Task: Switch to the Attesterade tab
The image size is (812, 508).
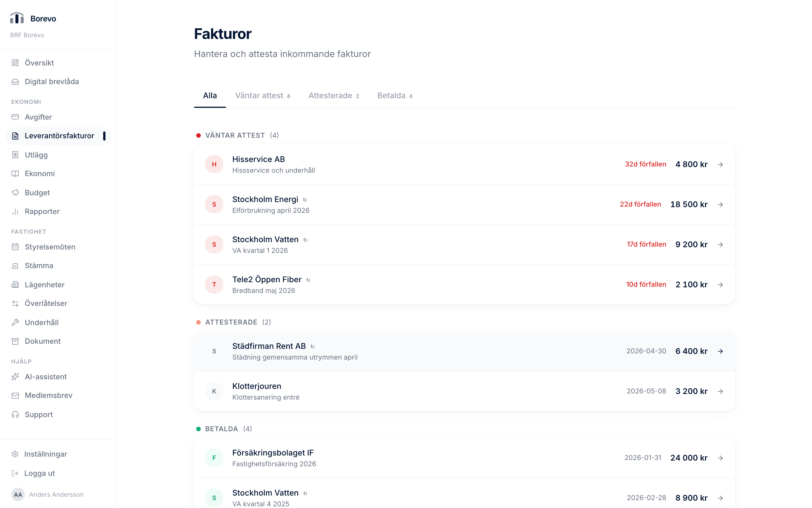Action: pyautogui.click(x=334, y=96)
